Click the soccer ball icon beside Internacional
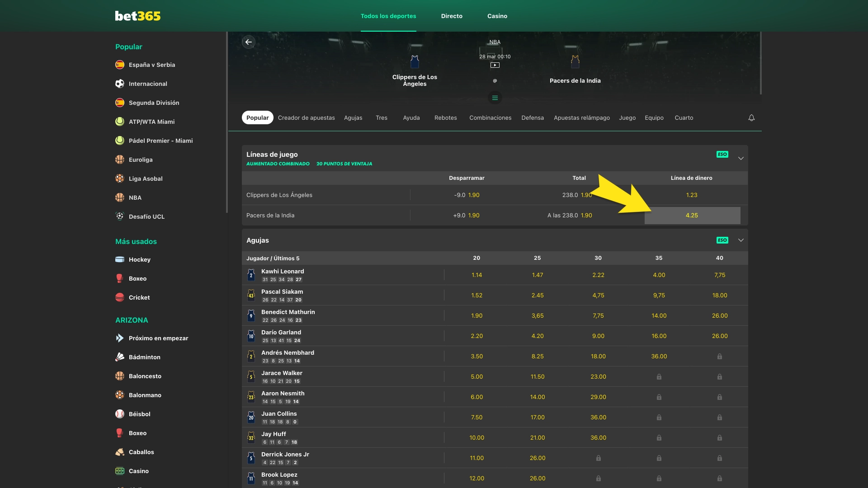Image resolution: width=868 pixels, height=488 pixels. click(120, 84)
